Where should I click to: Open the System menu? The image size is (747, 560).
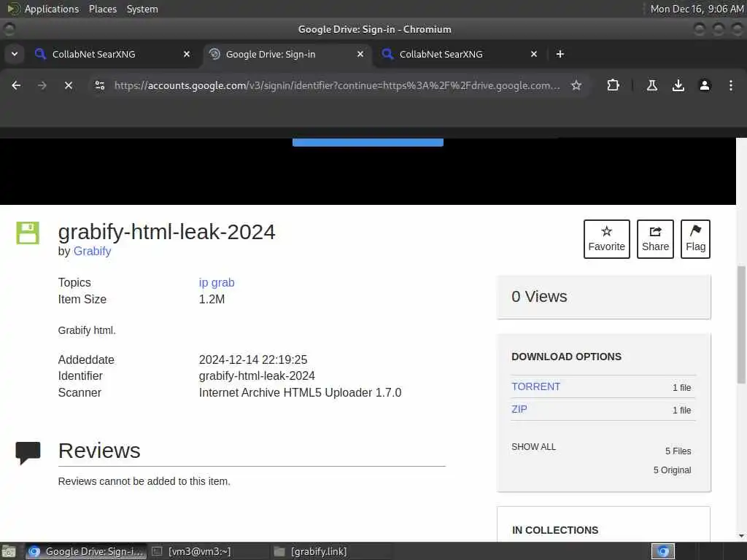[x=142, y=9]
